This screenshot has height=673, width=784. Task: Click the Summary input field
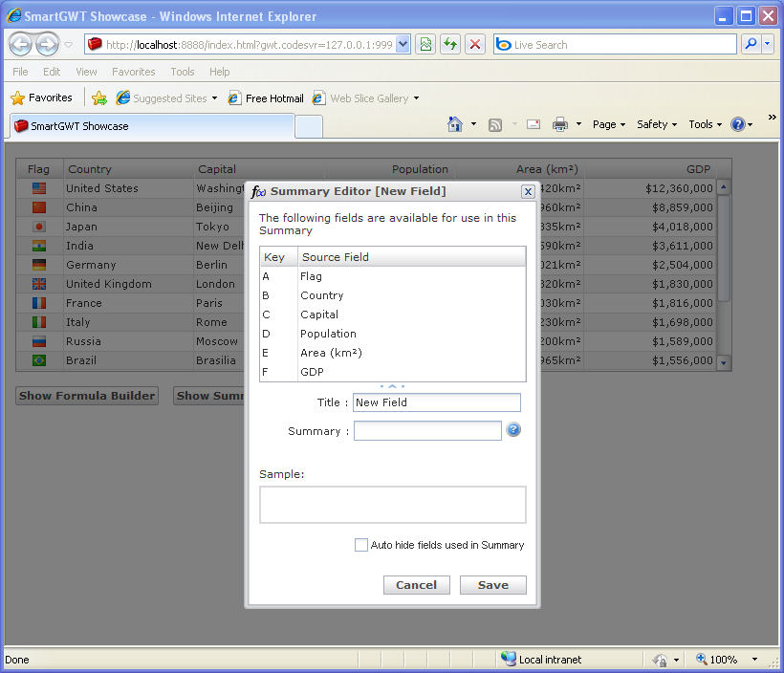(427, 430)
